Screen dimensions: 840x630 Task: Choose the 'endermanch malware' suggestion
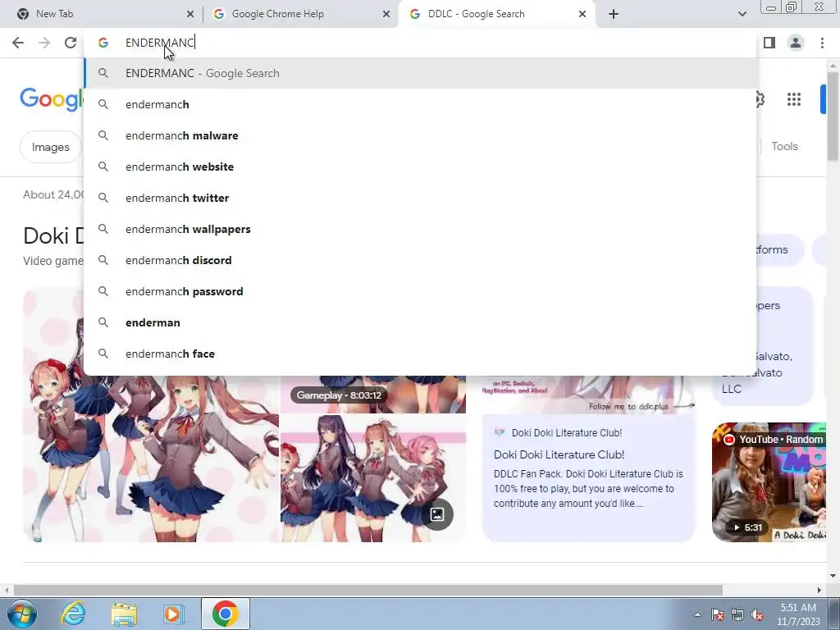tap(421, 135)
